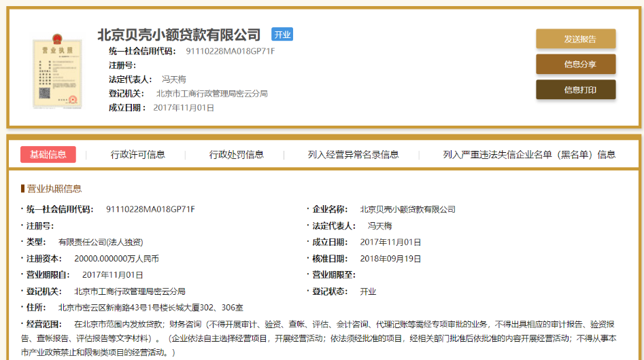Click legal representative 冯天梅 in license info section
The width and height of the screenshot is (644, 360).
(x=380, y=226)
